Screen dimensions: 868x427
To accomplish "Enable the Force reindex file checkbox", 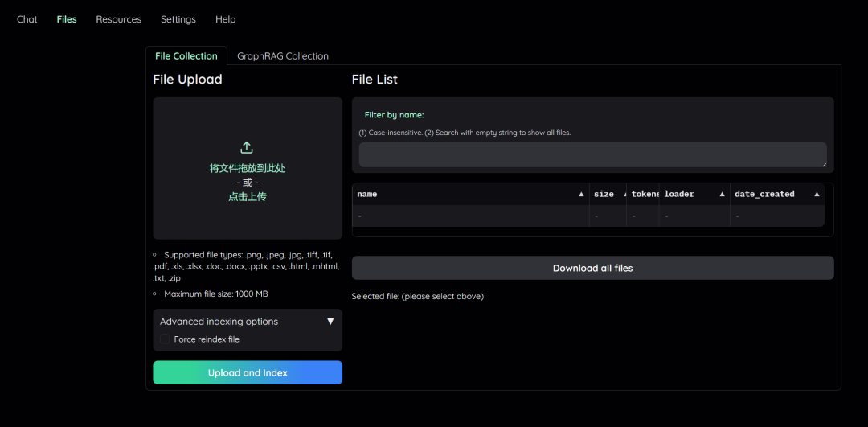I will (x=165, y=339).
